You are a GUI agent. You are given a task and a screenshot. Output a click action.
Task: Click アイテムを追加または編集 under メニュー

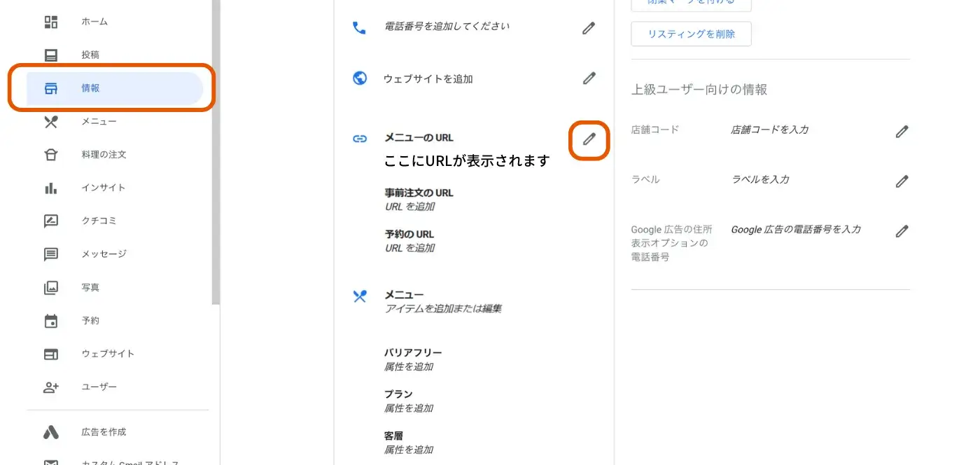coord(443,308)
